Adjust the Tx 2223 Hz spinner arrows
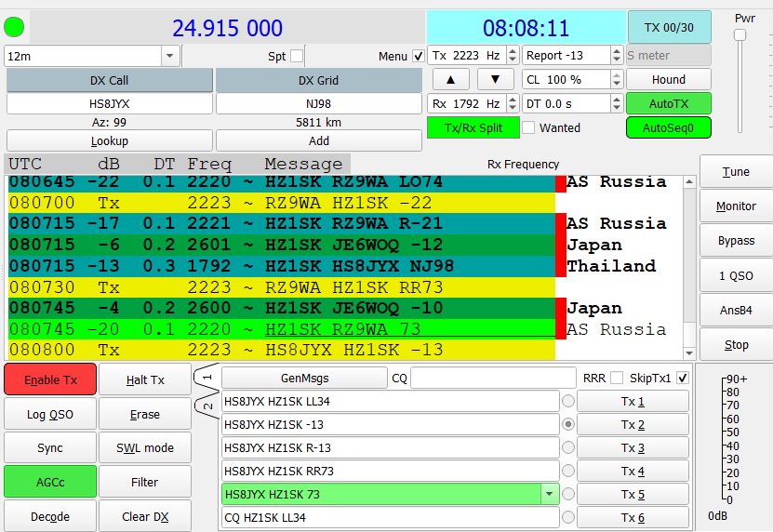773x532 pixels. (513, 55)
